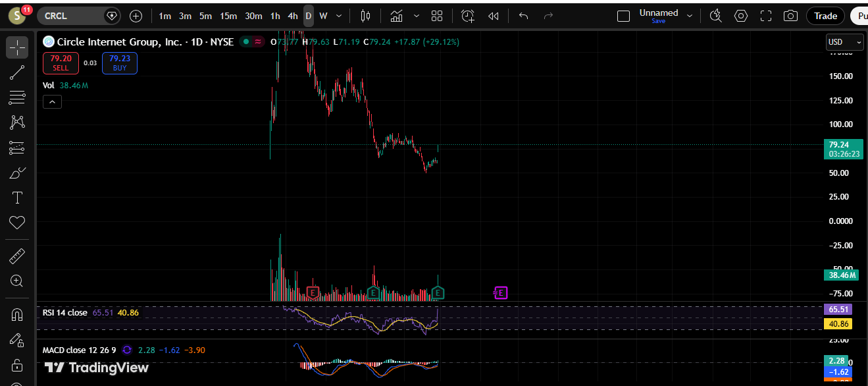Collapse the indicator legend with the caret
Screen dimensions: 868x386
pyautogui.click(x=52, y=101)
